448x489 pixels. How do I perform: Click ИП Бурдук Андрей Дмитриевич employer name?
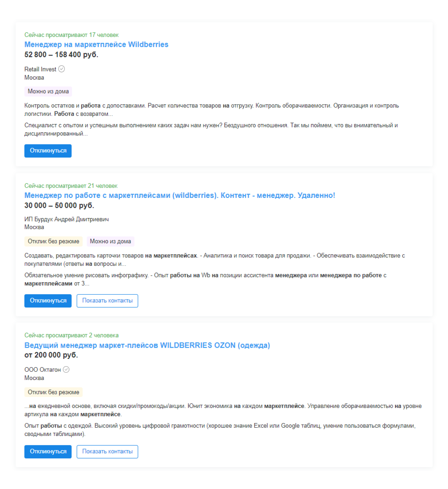(66, 219)
